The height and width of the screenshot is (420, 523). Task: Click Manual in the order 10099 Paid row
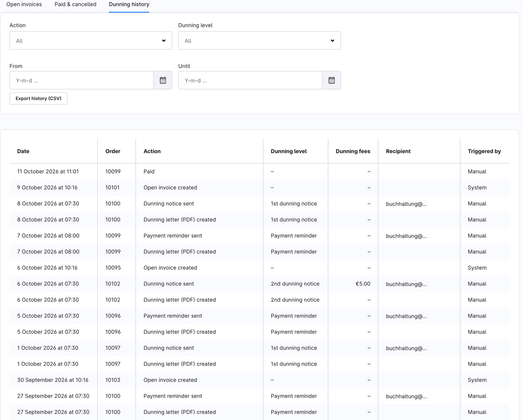[477, 172]
